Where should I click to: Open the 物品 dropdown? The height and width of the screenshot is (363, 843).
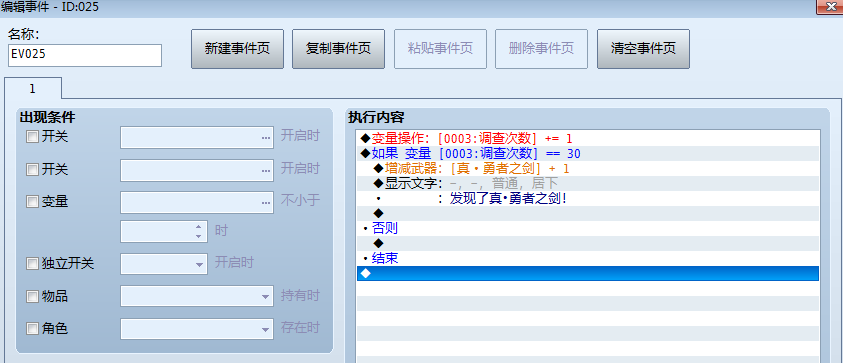tap(197, 296)
